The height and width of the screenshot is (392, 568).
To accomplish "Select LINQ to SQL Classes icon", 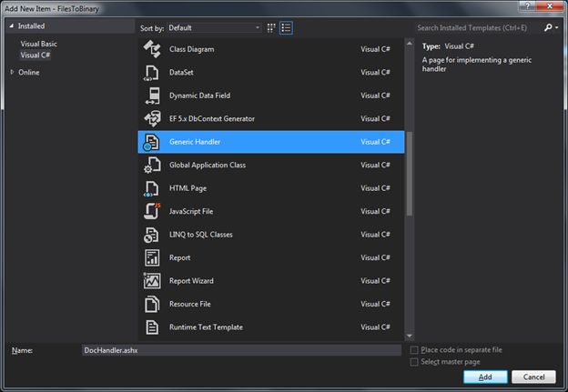I will click(x=151, y=235).
